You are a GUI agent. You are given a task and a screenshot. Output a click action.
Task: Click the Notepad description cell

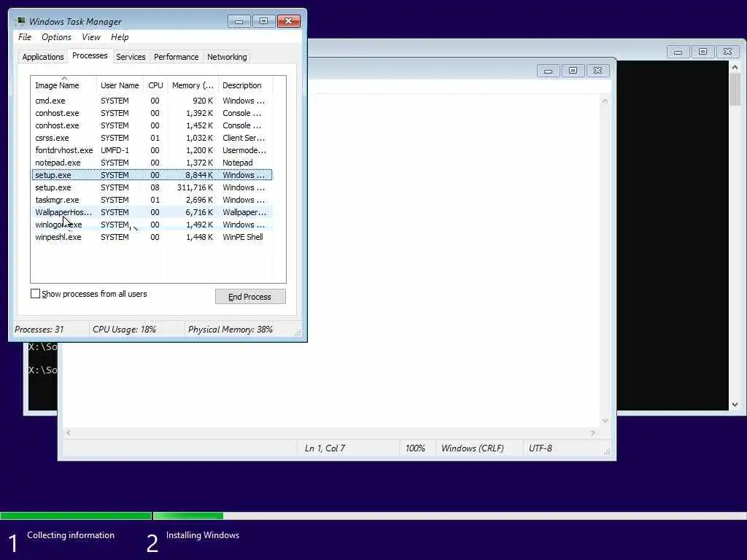pyautogui.click(x=237, y=163)
